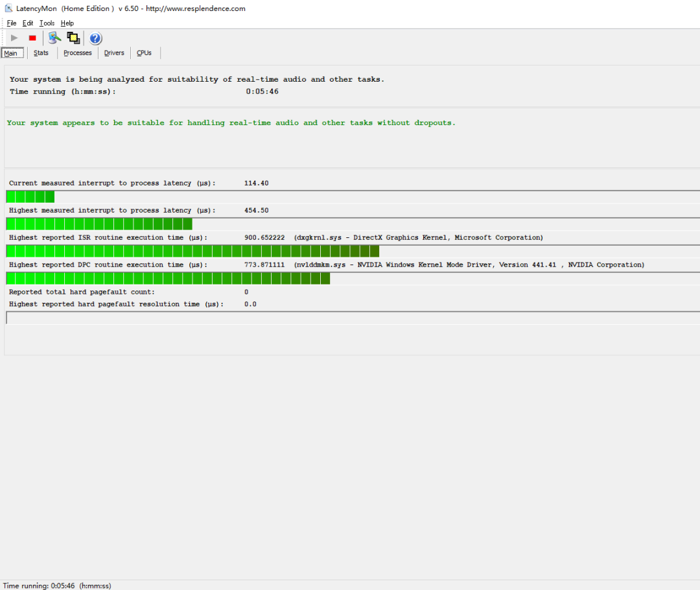700x590 pixels.
Task: Click the highest ISR execution time bar
Action: tap(353, 251)
